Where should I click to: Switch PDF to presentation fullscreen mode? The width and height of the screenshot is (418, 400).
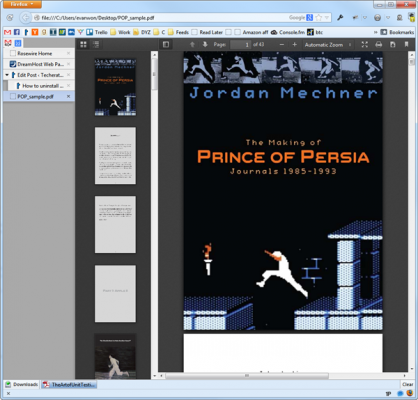tap(365, 44)
